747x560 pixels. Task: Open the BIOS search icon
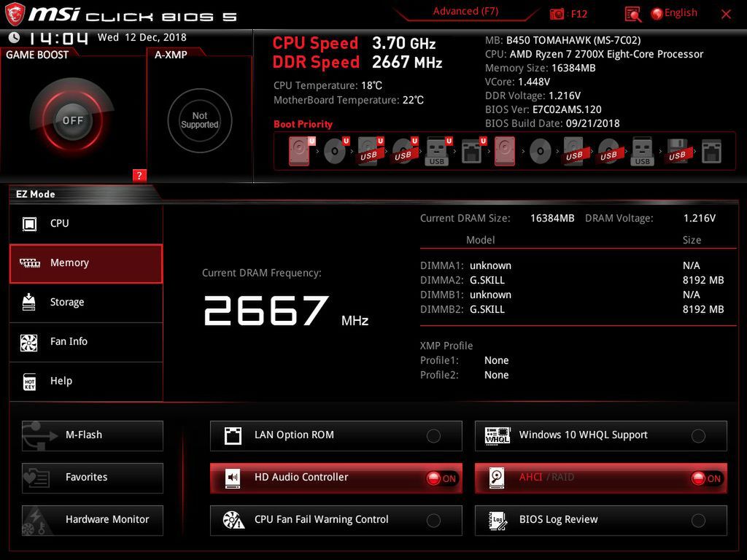click(x=632, y=15)
